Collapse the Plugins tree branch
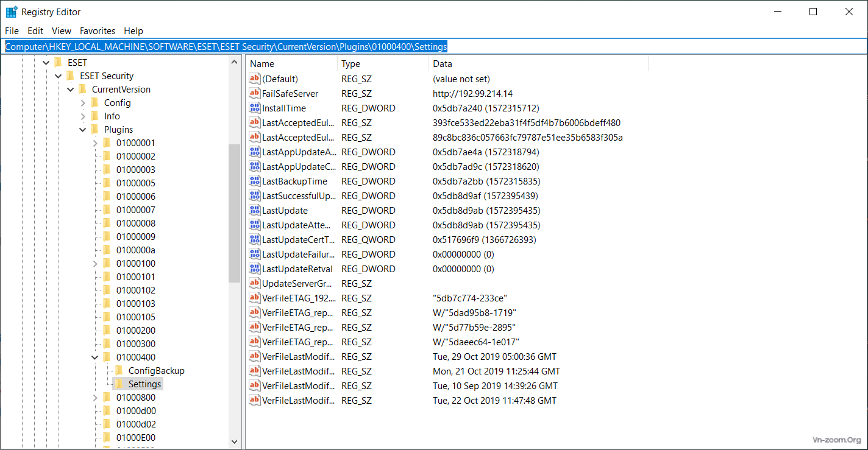Viewport: 868px width, 450px height. coord(83,130)
